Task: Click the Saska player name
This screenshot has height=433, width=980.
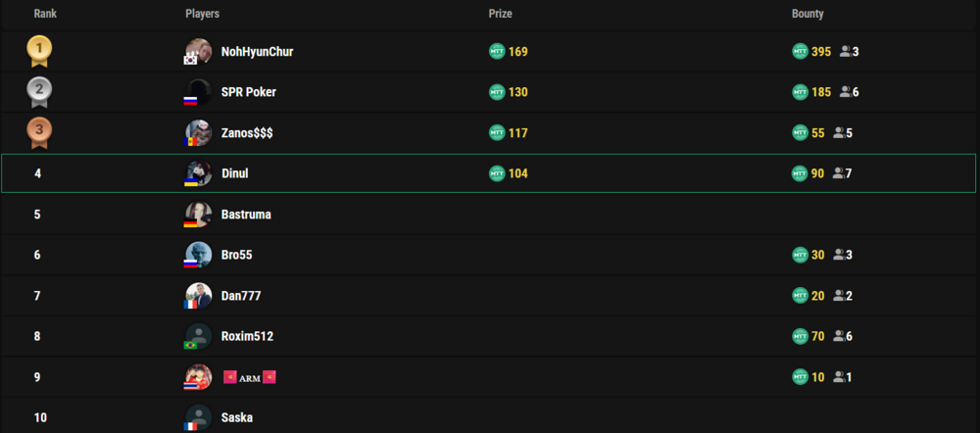Action: 237,417
